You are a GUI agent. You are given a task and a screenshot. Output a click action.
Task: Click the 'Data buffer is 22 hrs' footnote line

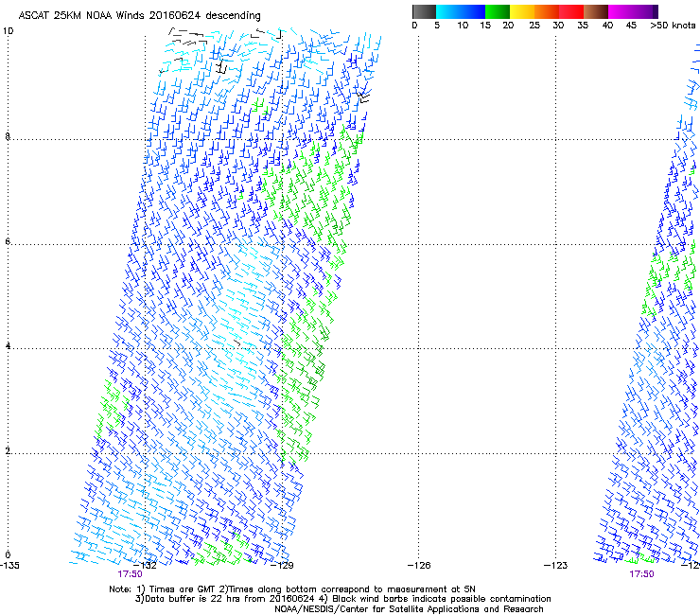point(342,599)
